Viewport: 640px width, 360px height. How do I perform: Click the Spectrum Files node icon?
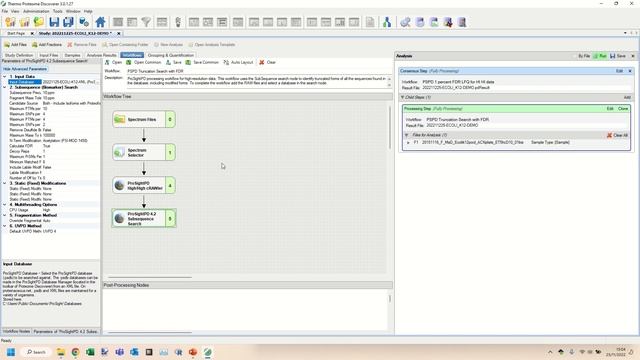pyautogui.click(x=120, y=119)
